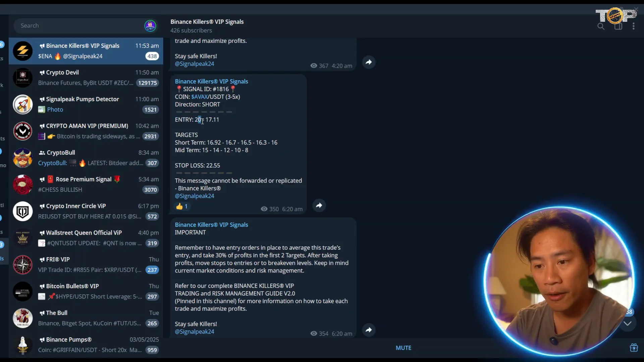Open the Wallstreet Queen Official ViP chat

pos(86,238)
